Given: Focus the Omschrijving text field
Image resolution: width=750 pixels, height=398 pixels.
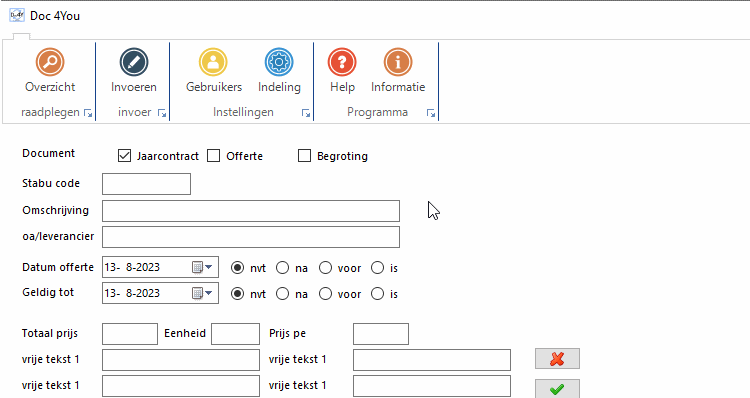Looking at the screenshot, I should coord(251,211).
